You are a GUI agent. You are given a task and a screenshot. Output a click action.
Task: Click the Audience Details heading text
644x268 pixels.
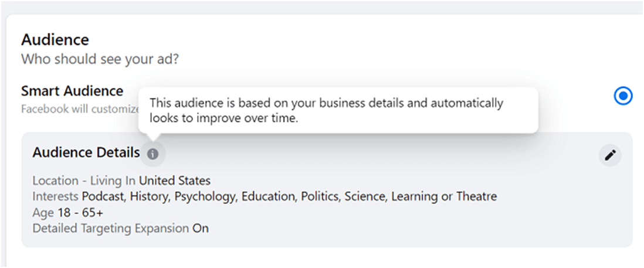(86, 152)
